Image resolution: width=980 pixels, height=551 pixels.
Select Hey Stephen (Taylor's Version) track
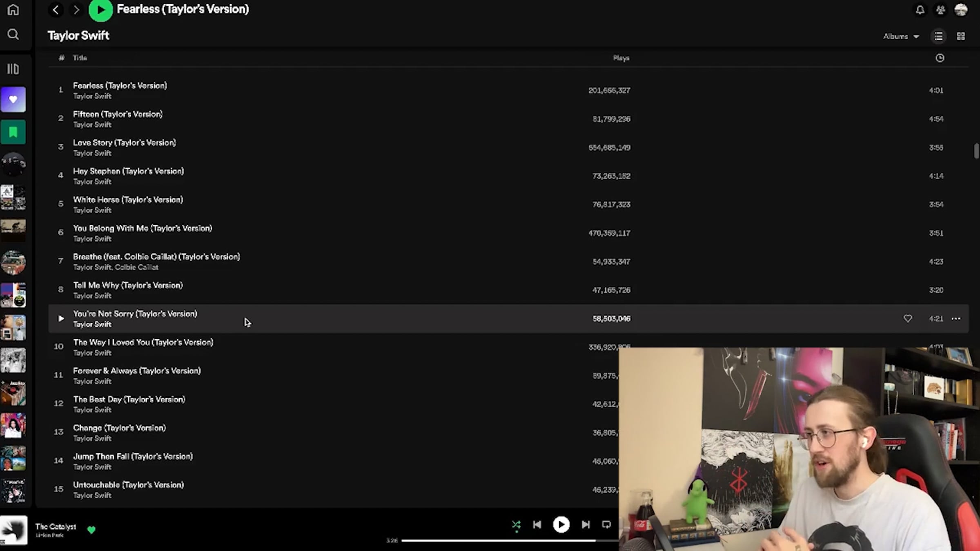point(129,171)
